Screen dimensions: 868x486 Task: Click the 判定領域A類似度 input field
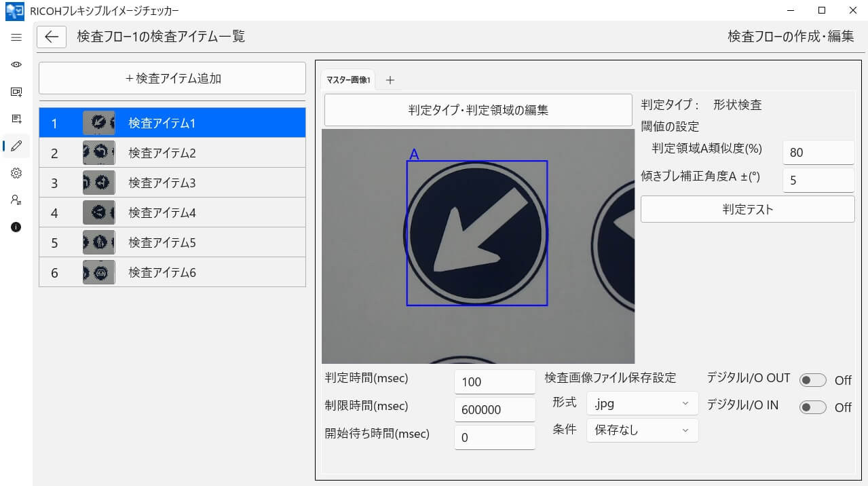click(818, 153)
